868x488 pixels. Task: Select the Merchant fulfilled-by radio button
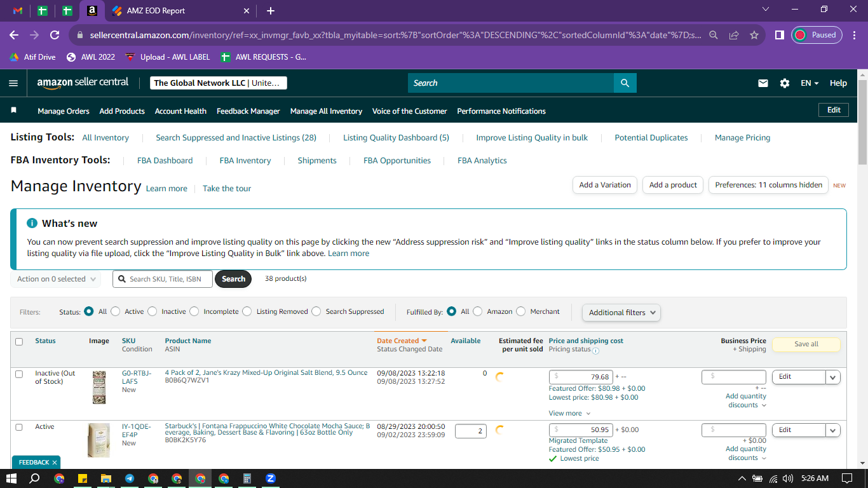(521, 311)
